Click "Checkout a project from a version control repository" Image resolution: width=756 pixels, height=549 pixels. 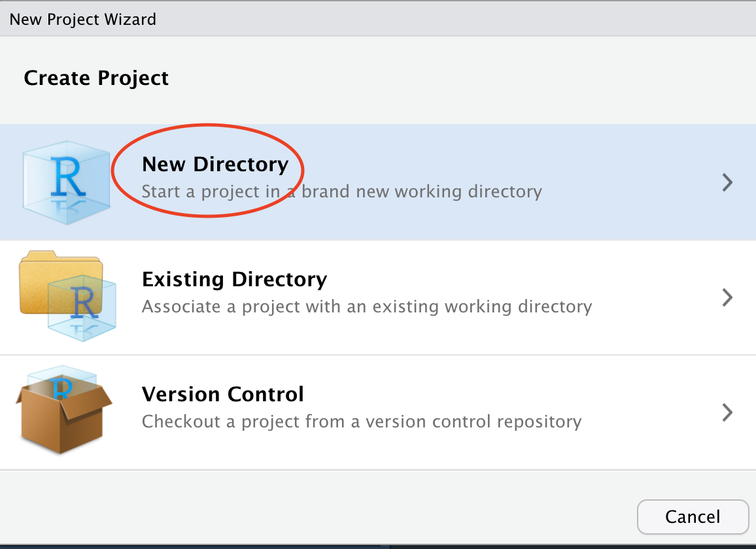pos(361,422)
